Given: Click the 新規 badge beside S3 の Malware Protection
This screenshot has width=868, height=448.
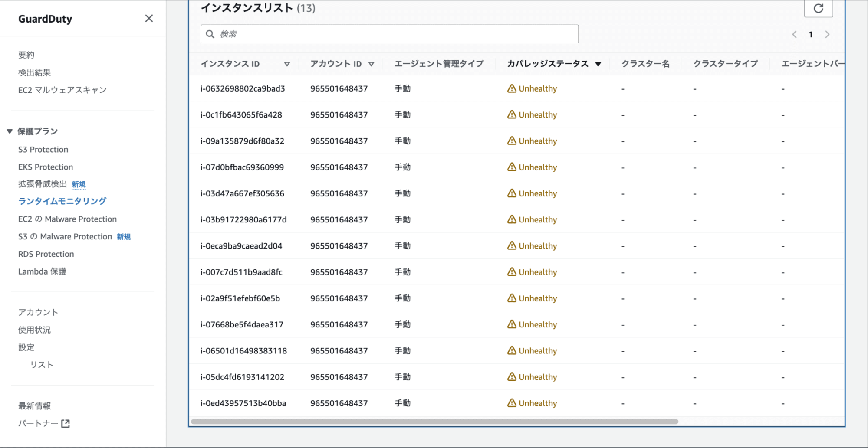Looking at the screenshot, I should click(x=124, y=237).
